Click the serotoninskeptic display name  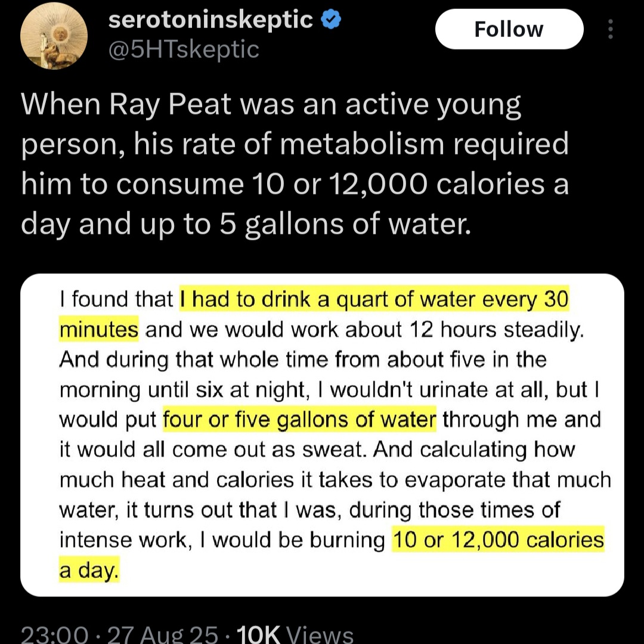point(211,20)
